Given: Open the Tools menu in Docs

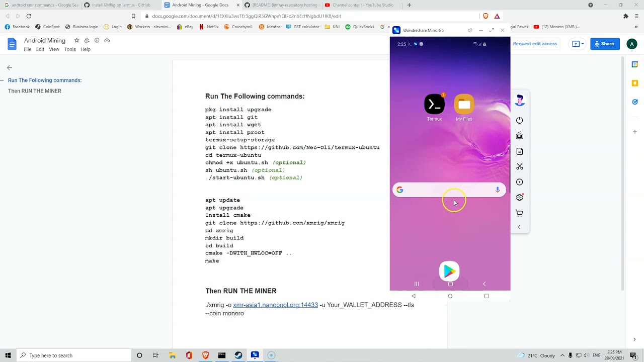Looking at the screenshot, I should (70, 49).
